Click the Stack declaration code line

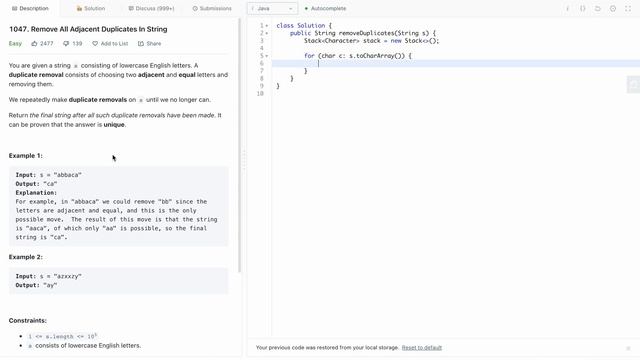tap(371, 41)
